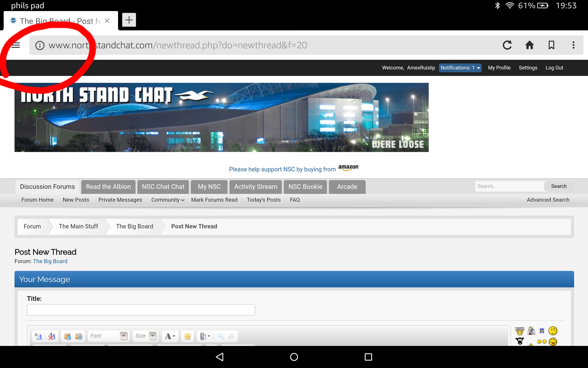Remove text formatting in editor

point(52,336)
